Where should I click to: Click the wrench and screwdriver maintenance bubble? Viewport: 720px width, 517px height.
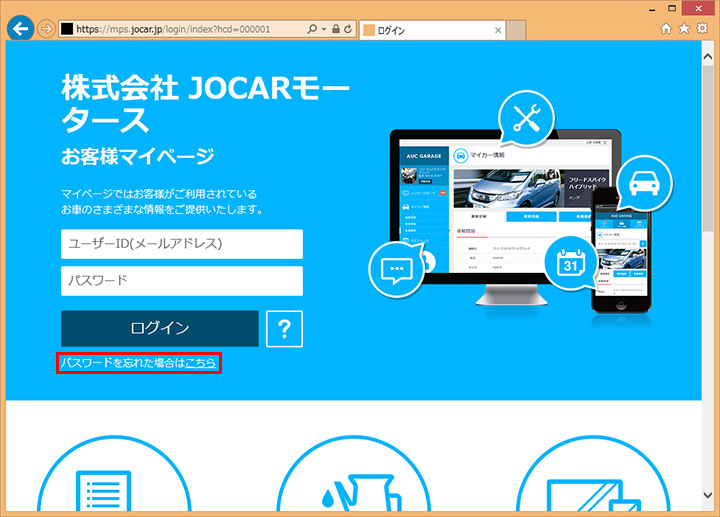point(526,118)
